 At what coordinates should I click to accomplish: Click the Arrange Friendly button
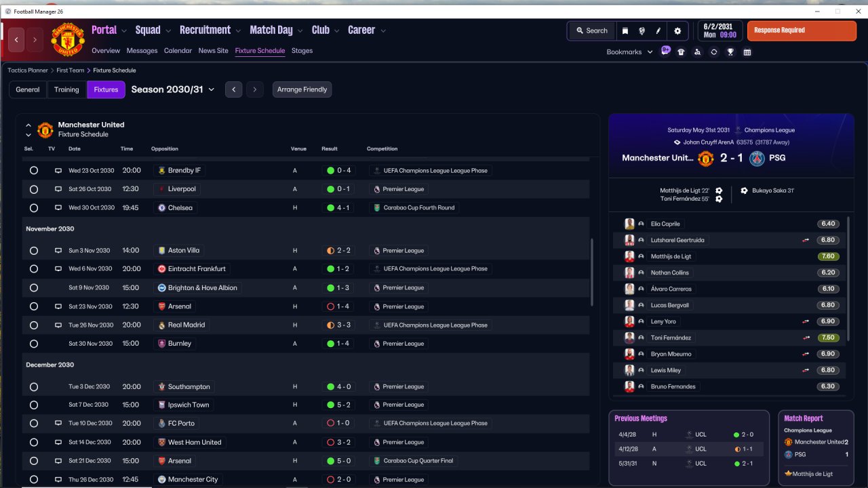[x=302, y=89]
